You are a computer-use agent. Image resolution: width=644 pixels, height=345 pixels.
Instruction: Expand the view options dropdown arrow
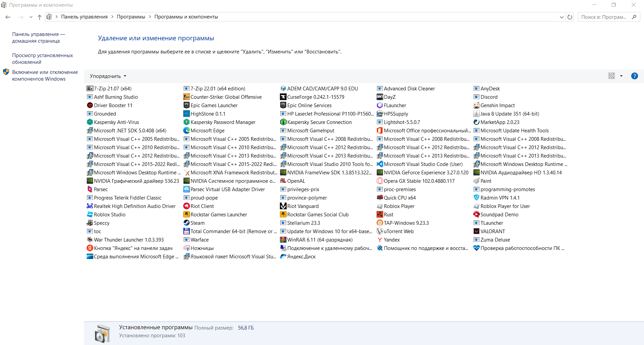point(621,76)
